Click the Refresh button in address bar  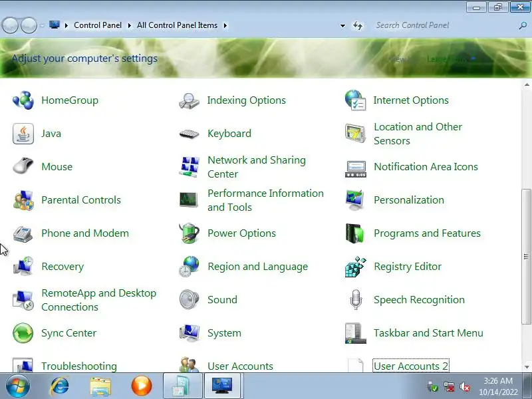pyautogui.click(x=358, y=25)
